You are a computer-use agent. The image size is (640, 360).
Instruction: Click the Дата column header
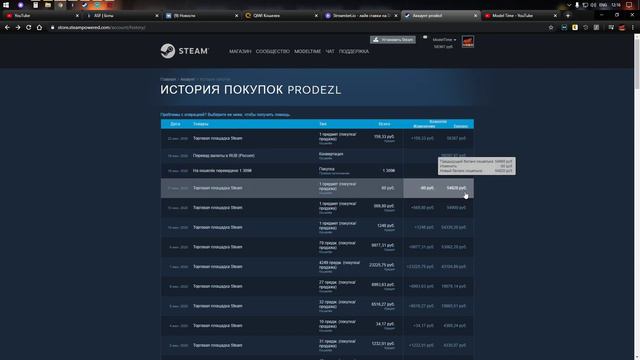pos(175,124)
